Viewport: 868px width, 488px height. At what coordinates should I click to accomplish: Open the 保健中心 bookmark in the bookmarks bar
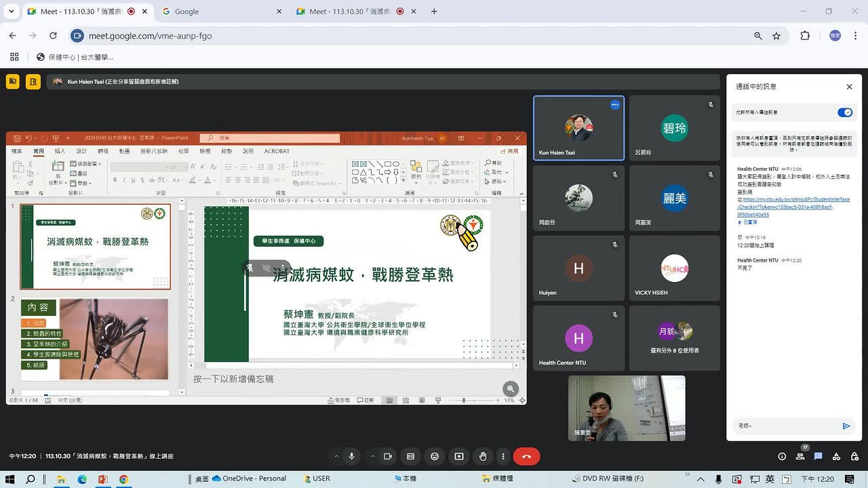(x=75, y=57)
